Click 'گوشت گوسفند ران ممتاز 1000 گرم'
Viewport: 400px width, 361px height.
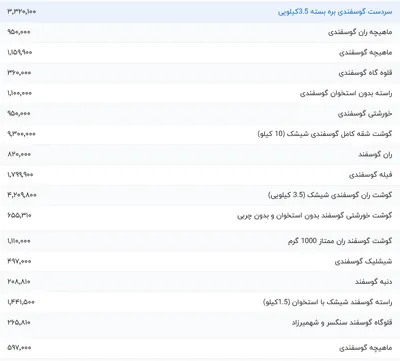[x=340, y=241]
